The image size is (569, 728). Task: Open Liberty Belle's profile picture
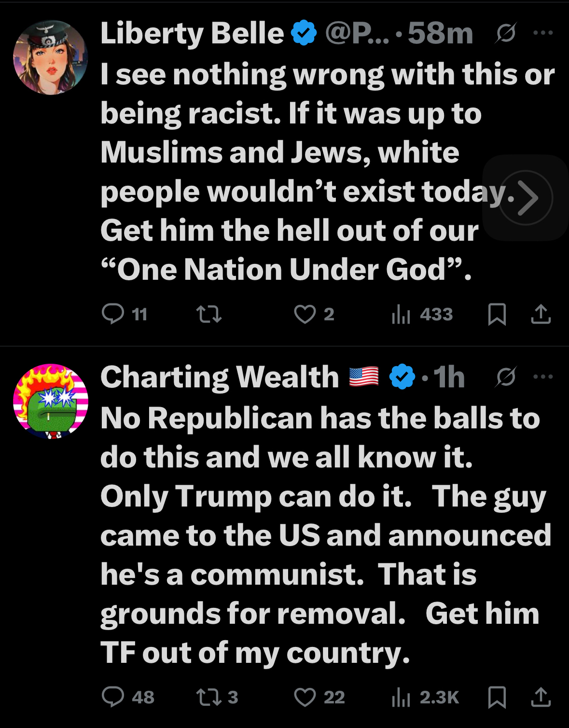50,57
